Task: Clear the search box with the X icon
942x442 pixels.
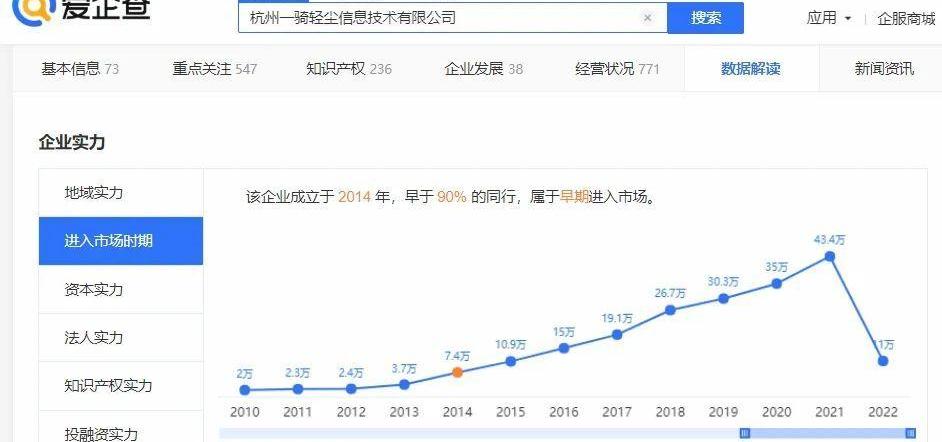Action: click(647, 18)
